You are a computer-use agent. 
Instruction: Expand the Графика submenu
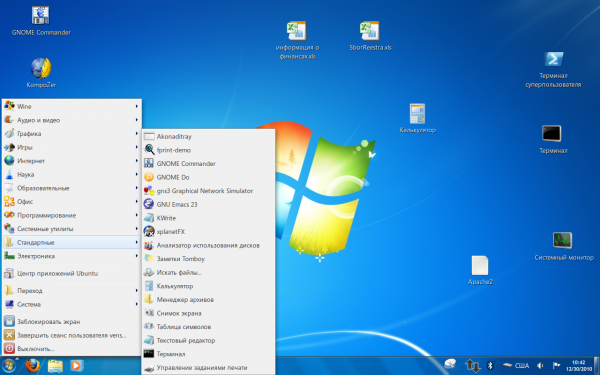(72, 134)
